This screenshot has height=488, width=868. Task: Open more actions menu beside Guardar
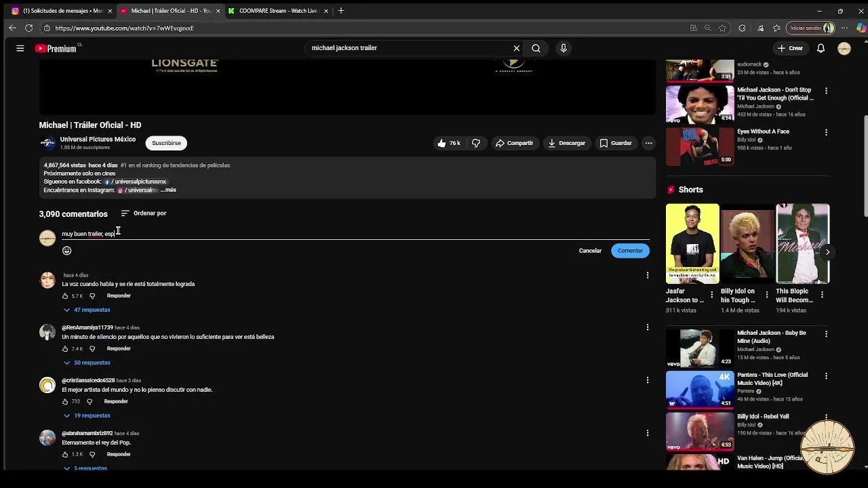(x=648, y=143)
